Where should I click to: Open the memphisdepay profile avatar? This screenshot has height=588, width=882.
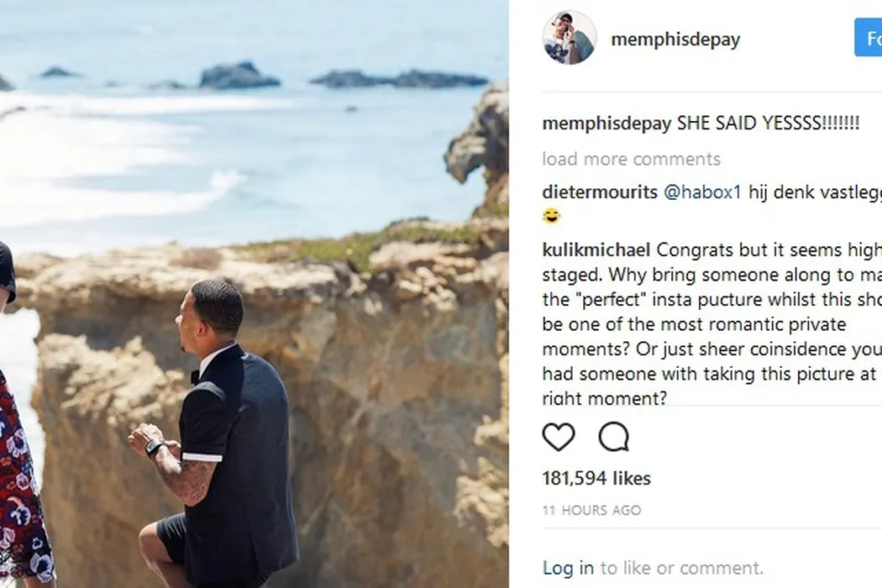[569, 39]
